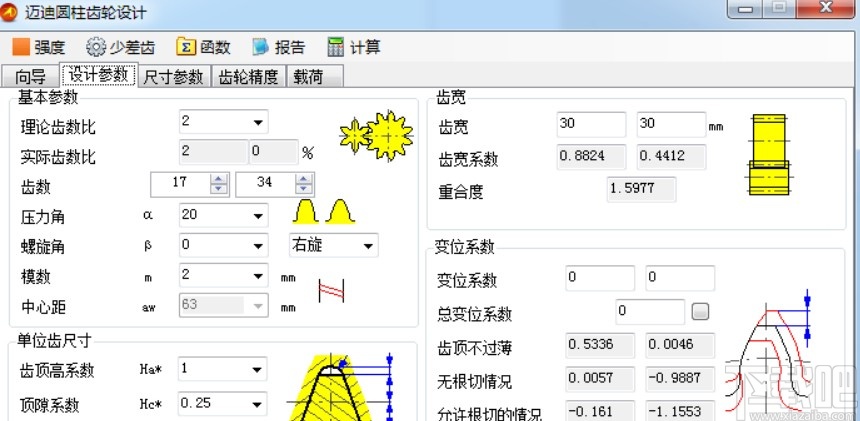
Task: Maximize the gear design window
Action: 781,8
